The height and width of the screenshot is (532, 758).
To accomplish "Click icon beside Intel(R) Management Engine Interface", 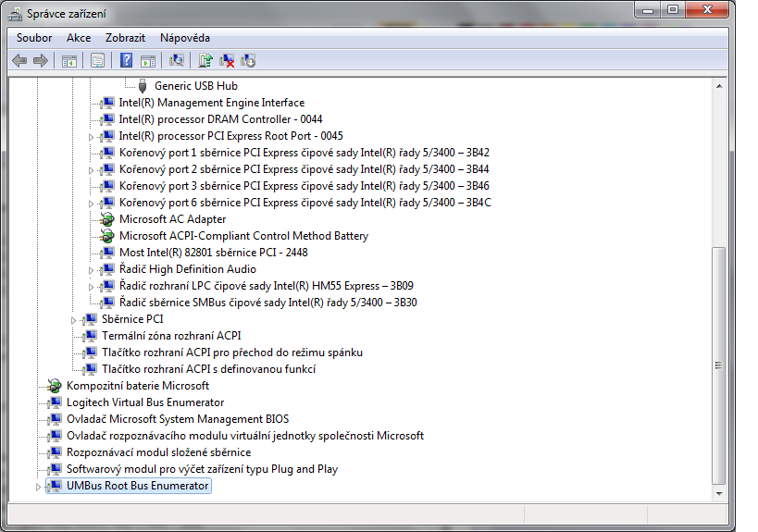I will click(x=107, y=103).
